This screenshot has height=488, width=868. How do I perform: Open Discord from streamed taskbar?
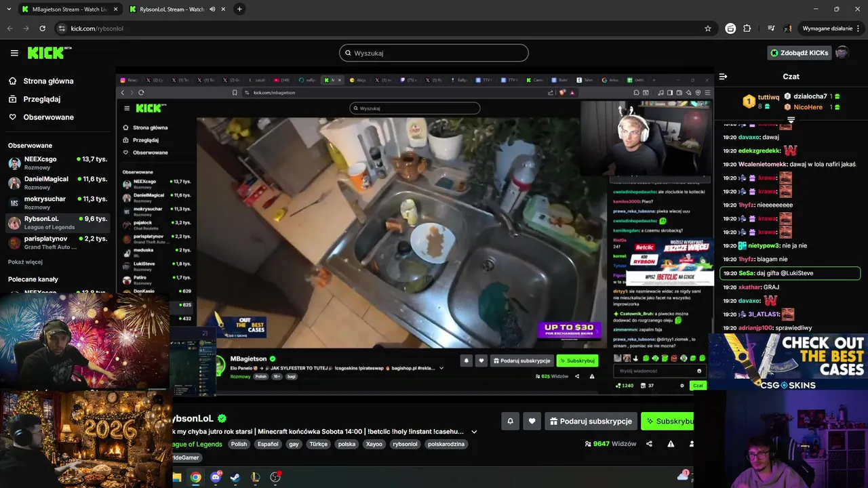point(216,477)
